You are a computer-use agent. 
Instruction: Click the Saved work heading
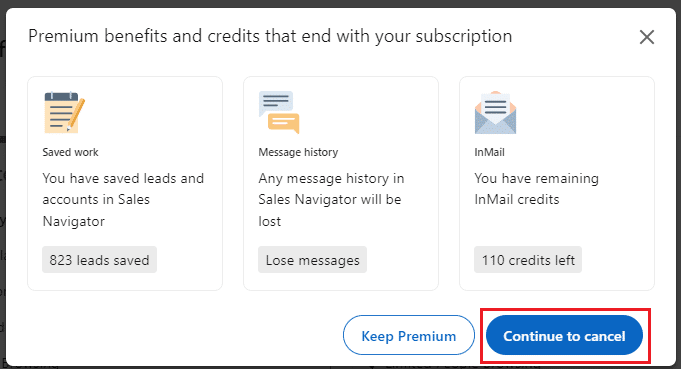click(70, 152)
